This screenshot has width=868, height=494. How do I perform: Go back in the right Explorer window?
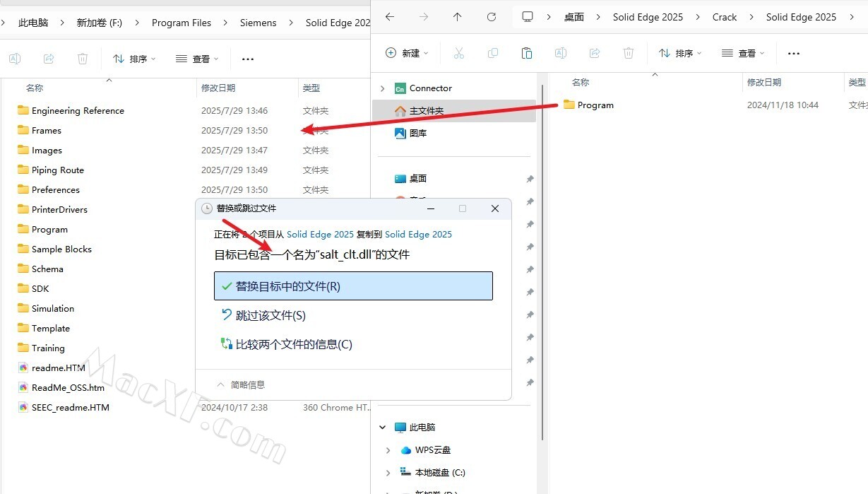tap(390, 17)
